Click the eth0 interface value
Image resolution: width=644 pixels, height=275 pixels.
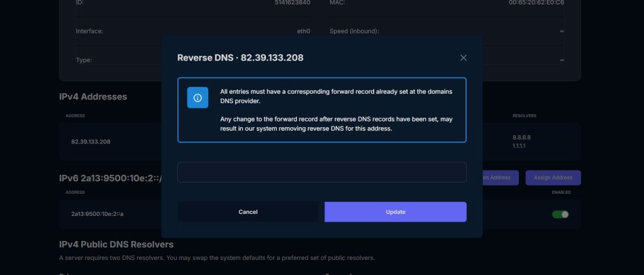[303, 31]
